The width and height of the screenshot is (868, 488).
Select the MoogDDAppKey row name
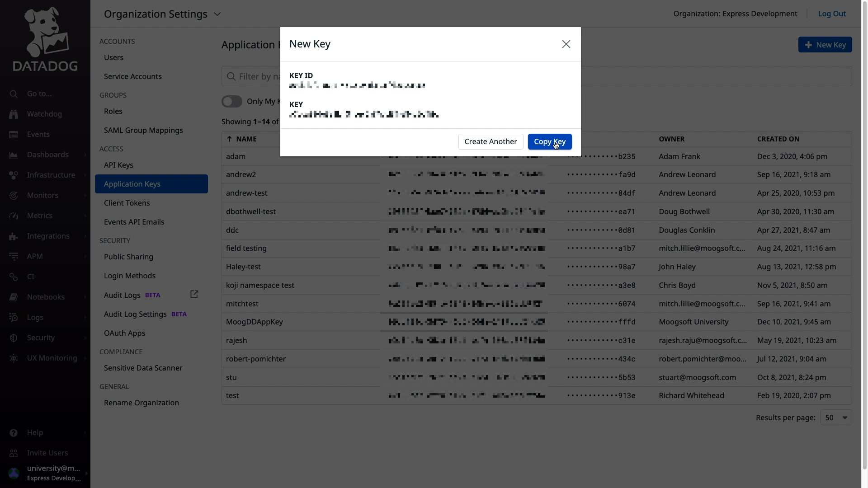tap(255, 322)
